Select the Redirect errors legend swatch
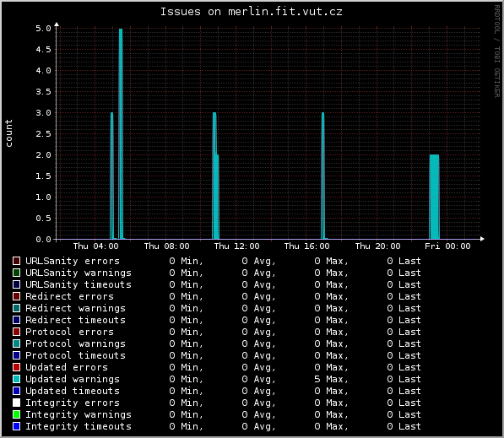 pyautogui.click(x=16, y=296)
